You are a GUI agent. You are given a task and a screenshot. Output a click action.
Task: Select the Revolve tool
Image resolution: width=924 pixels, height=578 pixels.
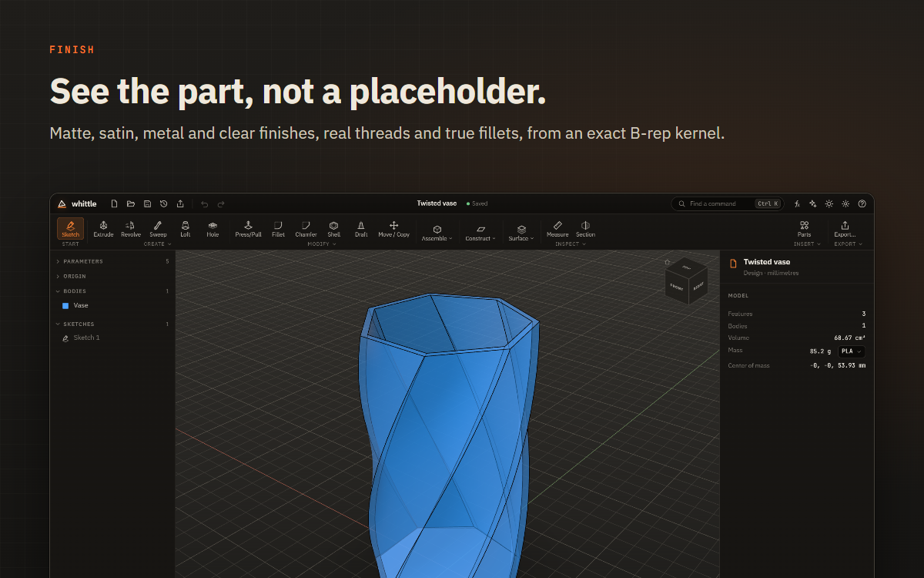pos(131,229)
